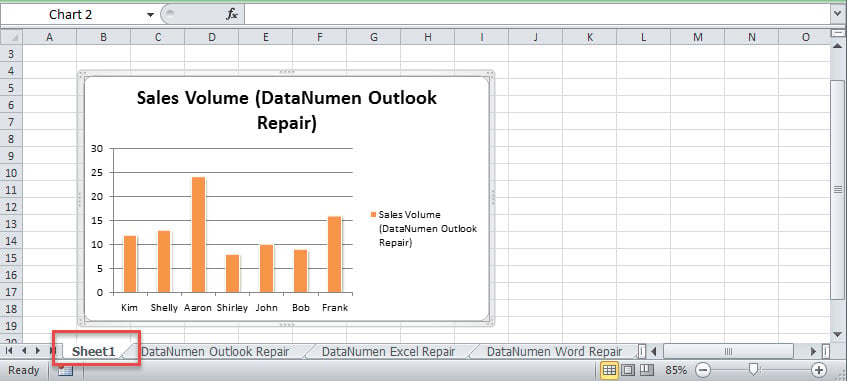Screen dimensions: 847x381
Task: Expand the formula bar with right-end arrow
Action: [837, 15]
